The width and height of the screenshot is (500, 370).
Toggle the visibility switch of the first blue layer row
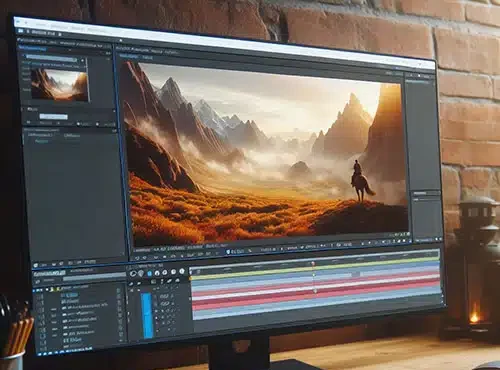point(39,296)
